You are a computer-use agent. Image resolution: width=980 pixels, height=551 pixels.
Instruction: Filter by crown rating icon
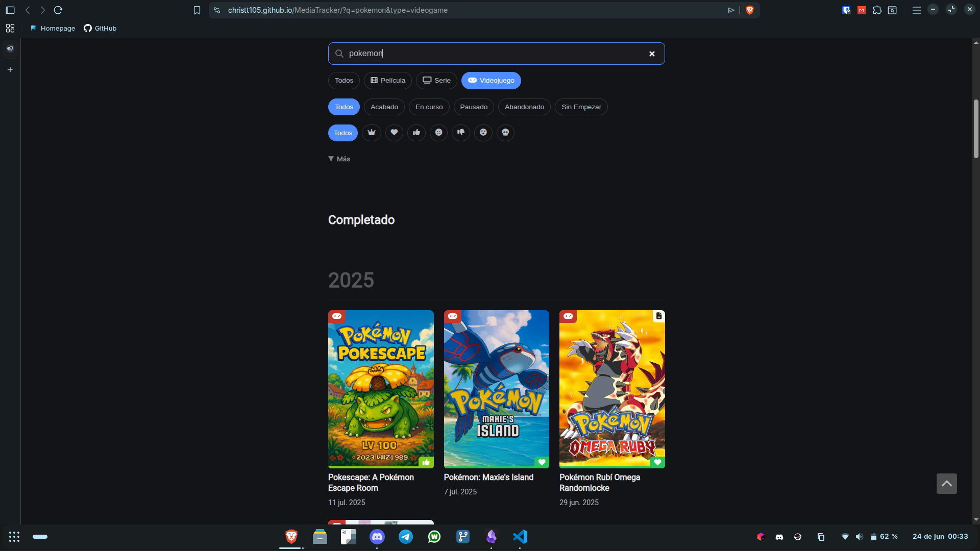coord(372,133)
